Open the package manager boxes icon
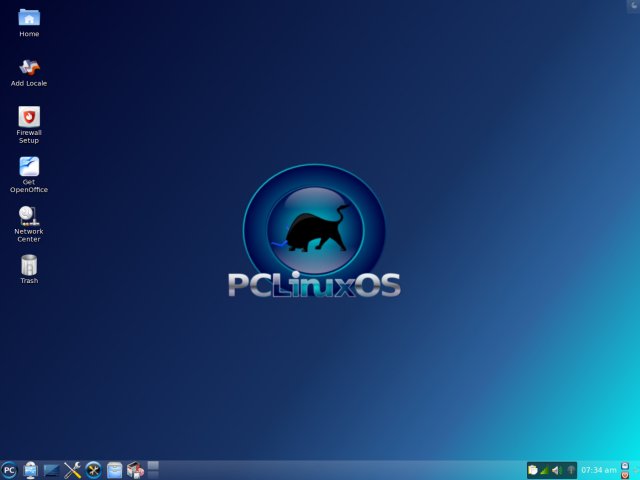This screenshot has width=640, height=480. click(x=136, y=470)
